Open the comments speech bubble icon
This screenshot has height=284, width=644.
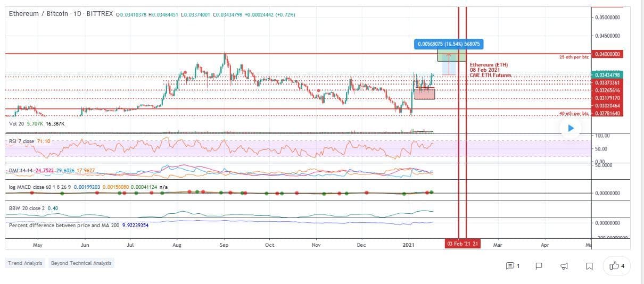point(512,265)
